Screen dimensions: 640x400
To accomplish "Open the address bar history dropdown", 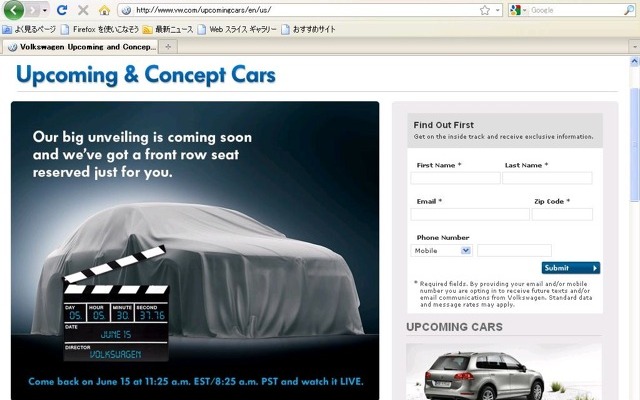I will pyautogui.click(x=498, y=10).
